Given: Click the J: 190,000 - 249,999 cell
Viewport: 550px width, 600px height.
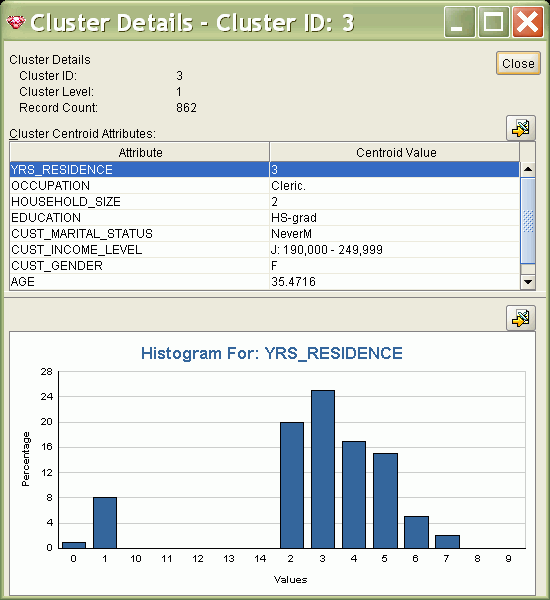Looking at the screenshot, I should (395, 249).
